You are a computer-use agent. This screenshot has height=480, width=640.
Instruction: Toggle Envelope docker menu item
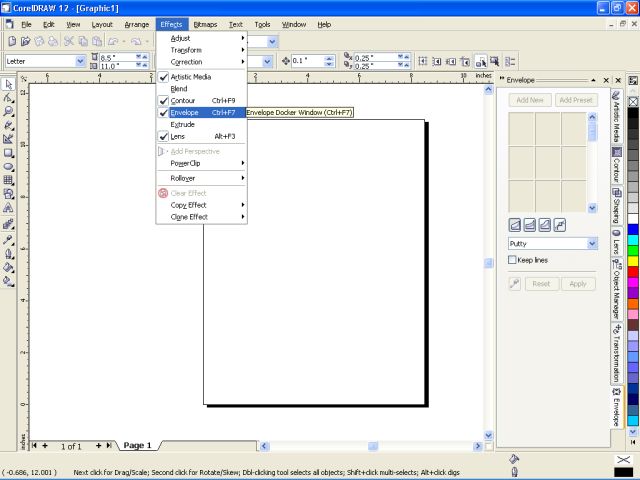pyautogui.click(x=202, y=112)
